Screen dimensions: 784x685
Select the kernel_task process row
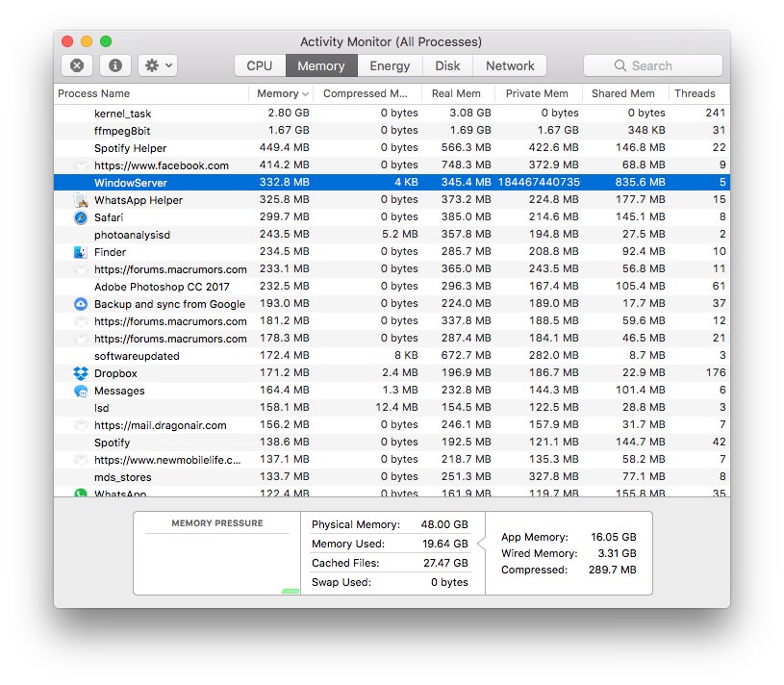click(x=392, y=114)
